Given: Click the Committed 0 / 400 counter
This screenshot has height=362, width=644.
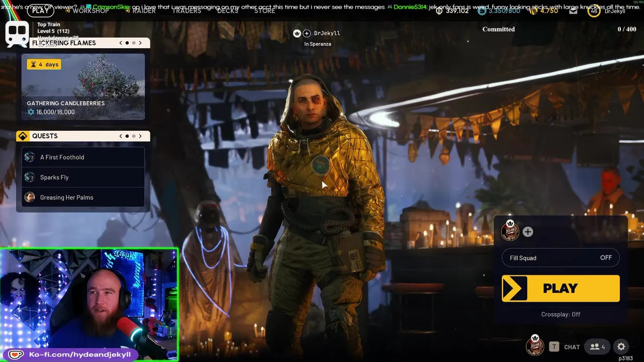Looking at the screenshot, I should [559, 29].
